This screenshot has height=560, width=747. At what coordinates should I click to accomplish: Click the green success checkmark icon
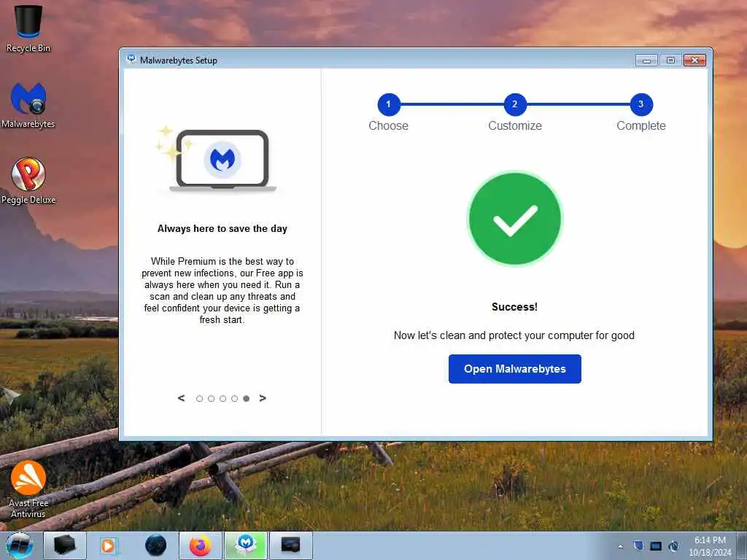coord(515,219)
